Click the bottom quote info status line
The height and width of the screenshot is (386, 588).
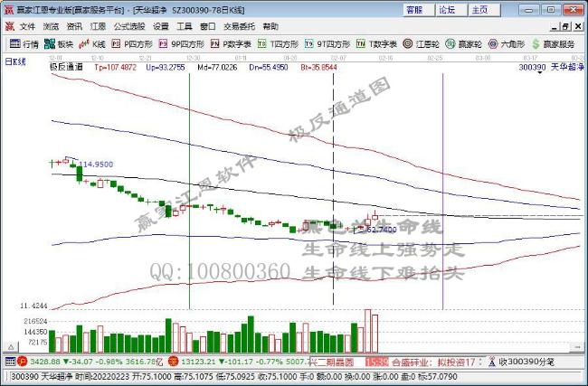click(x=293, y=377)
